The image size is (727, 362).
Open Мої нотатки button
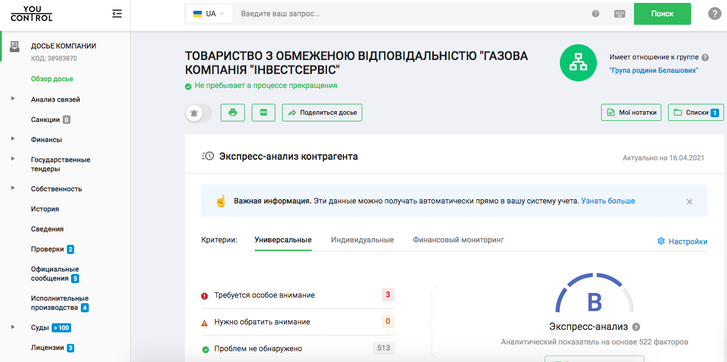[631, 113]
